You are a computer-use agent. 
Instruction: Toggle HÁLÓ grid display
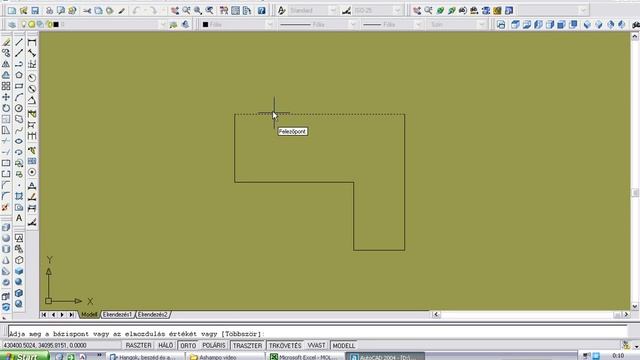click(165, 346)
